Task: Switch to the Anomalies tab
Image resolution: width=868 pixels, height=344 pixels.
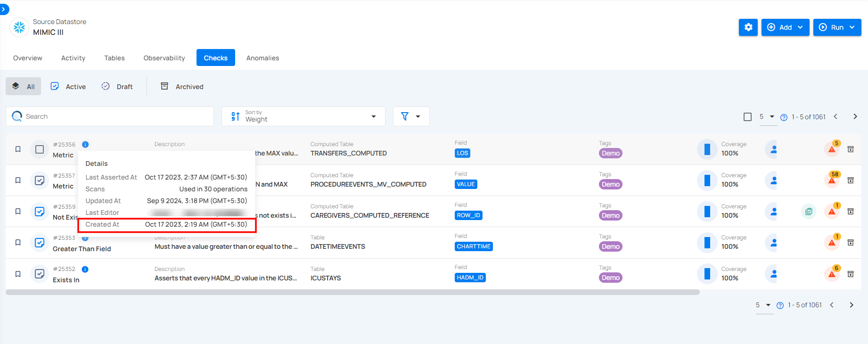Action: 262,58
